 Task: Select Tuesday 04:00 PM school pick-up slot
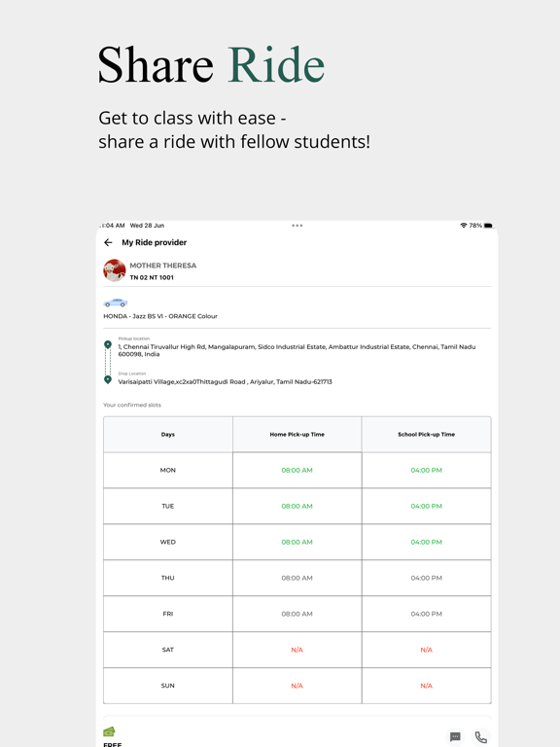pos(426,506)
